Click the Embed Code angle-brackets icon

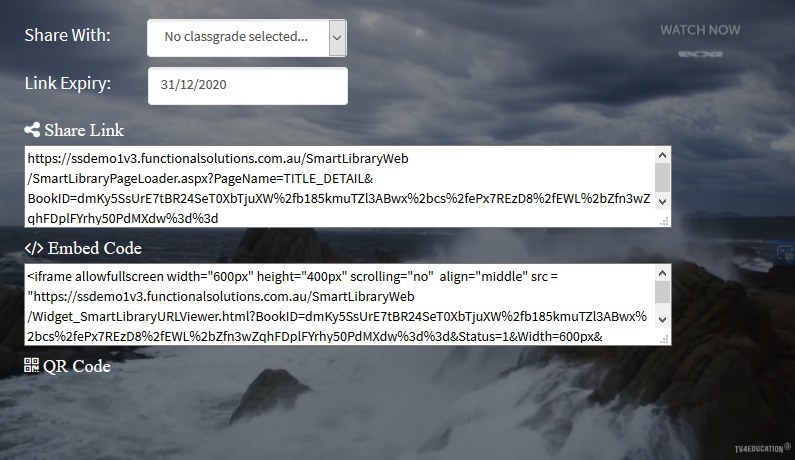coord(34,248)
